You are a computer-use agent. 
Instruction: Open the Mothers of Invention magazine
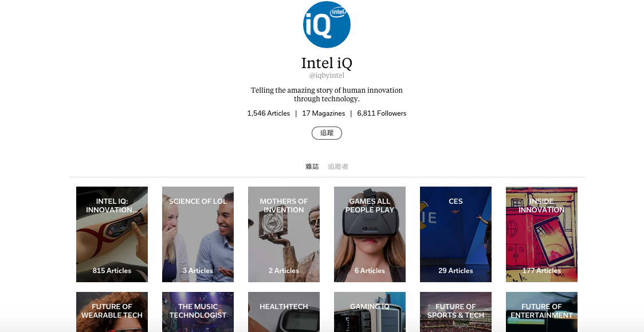[284, 234]
